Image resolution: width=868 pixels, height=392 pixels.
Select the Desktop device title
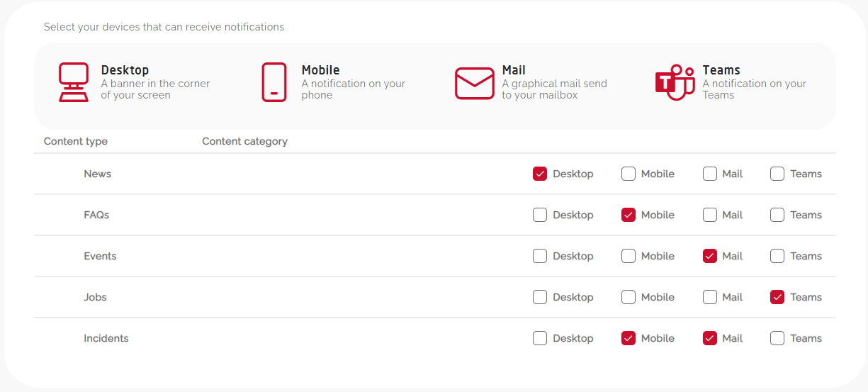(x=125, y=70)
